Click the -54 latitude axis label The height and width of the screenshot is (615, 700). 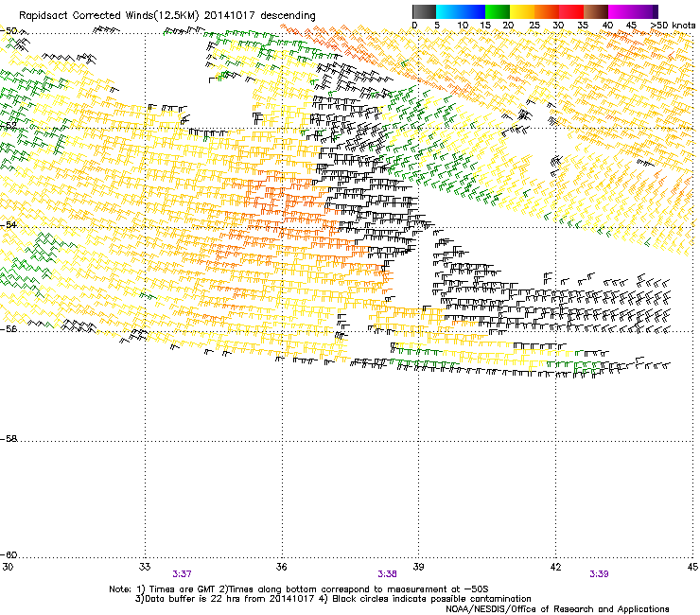coord(9,224)
